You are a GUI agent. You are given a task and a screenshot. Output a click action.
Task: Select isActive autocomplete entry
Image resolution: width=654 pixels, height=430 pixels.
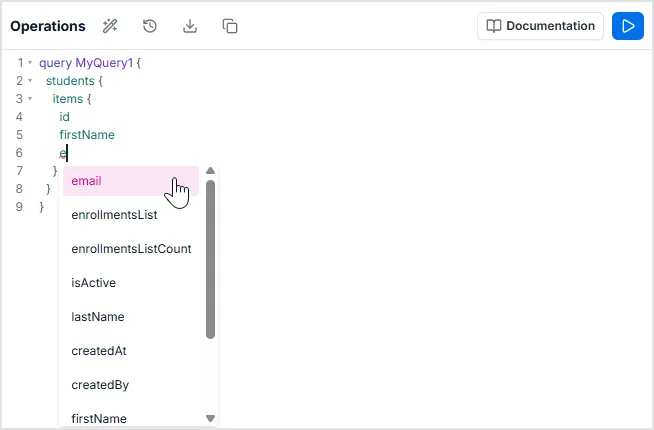[x=94, y=283]
